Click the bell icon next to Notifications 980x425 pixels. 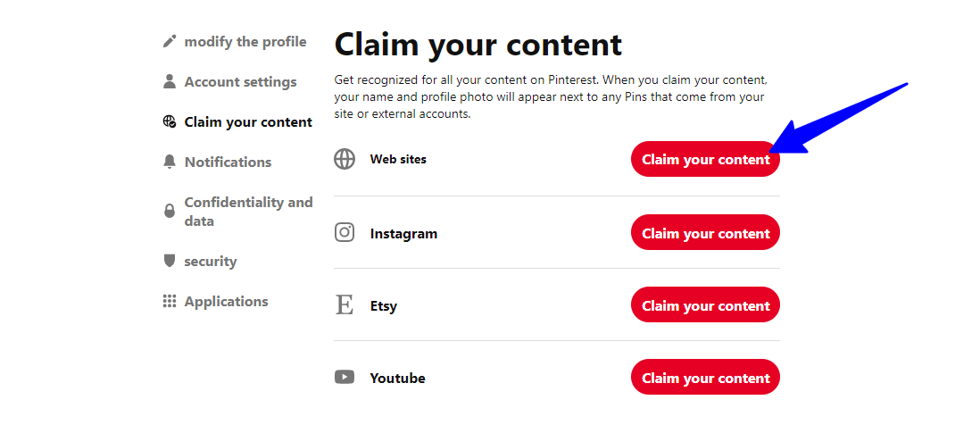point(170,162)
